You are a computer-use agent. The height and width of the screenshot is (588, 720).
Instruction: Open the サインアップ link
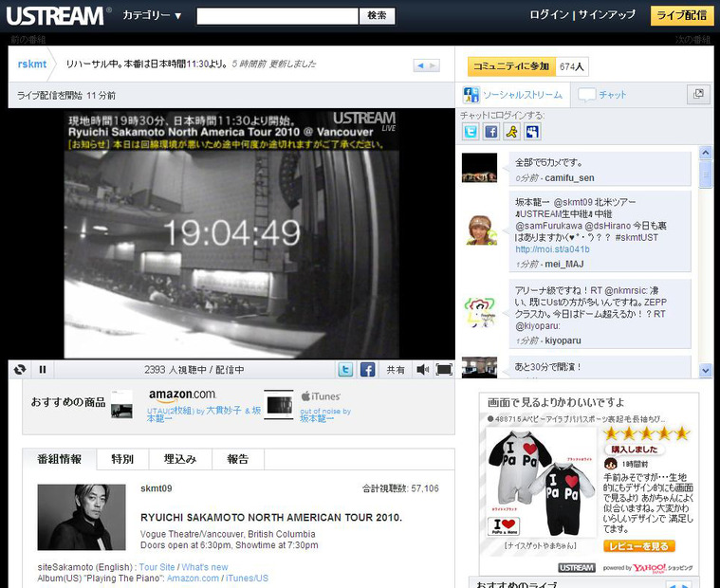pyautogui.click(x=606, y=14)
